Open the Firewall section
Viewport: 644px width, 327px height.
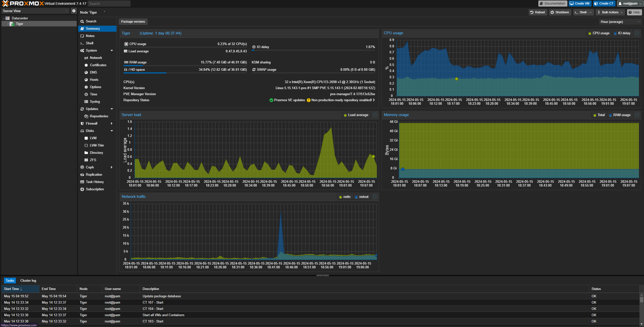(91, 123)
